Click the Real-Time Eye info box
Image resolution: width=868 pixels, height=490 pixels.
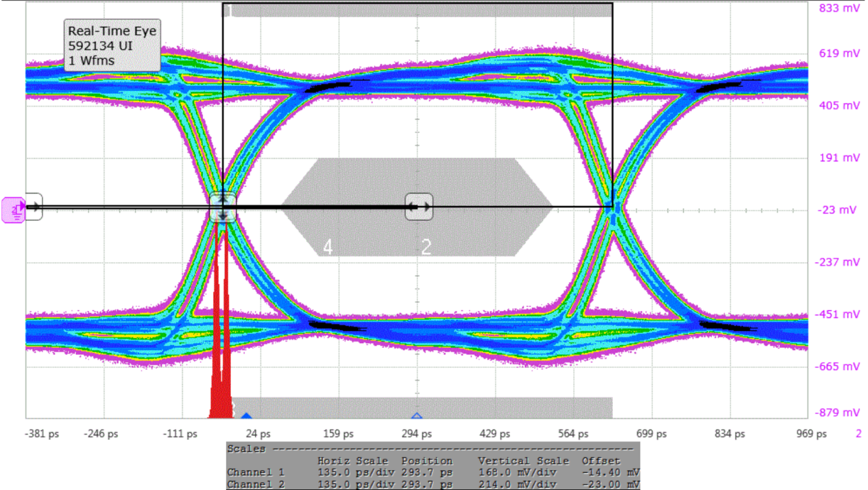point(112,46)
